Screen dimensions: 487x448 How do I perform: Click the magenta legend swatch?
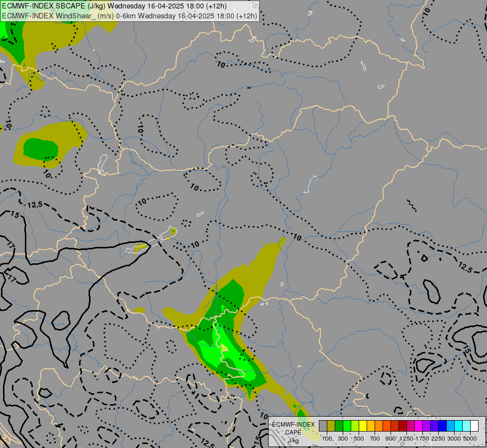pos(419,426)
